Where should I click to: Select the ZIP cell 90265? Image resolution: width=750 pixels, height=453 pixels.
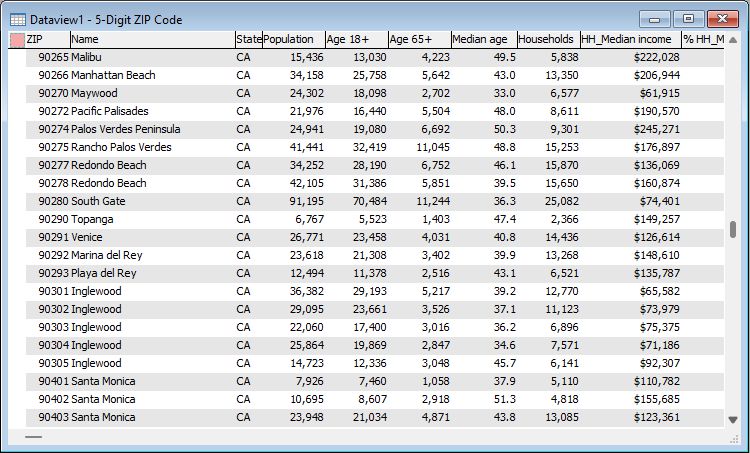(x=54, y=57)
